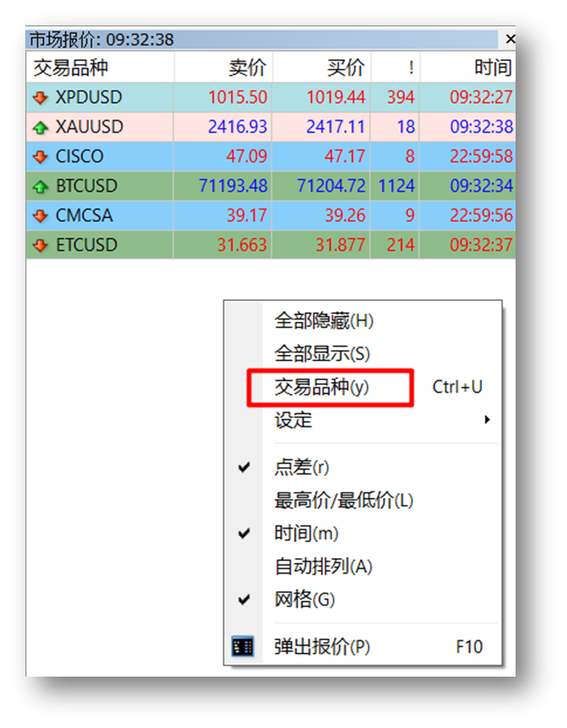567x728 pixels.
Task: Click the 时间 column header
Action: pyautogui.click(x=468, y=67)
